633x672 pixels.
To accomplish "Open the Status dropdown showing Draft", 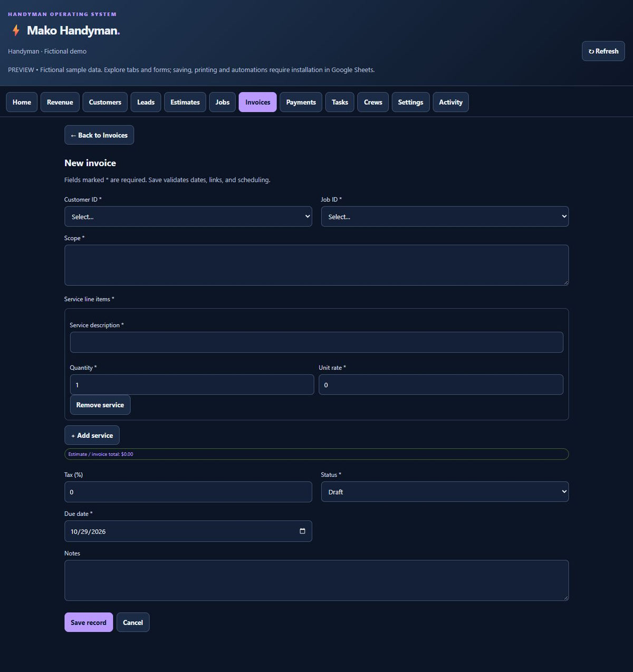I will 445,492.
